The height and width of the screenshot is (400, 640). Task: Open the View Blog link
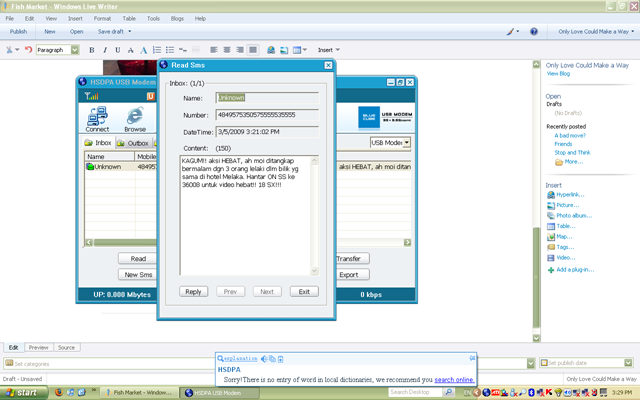[558, 74]
